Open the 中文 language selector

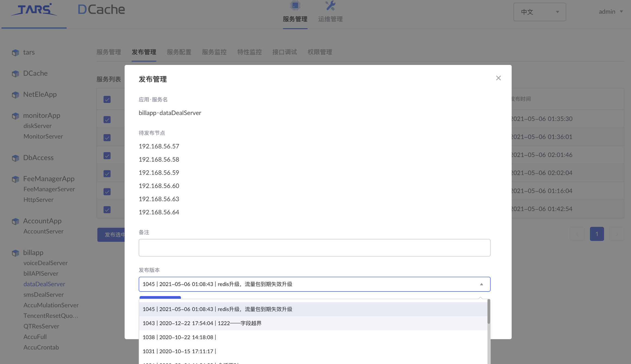coord(539,12)
